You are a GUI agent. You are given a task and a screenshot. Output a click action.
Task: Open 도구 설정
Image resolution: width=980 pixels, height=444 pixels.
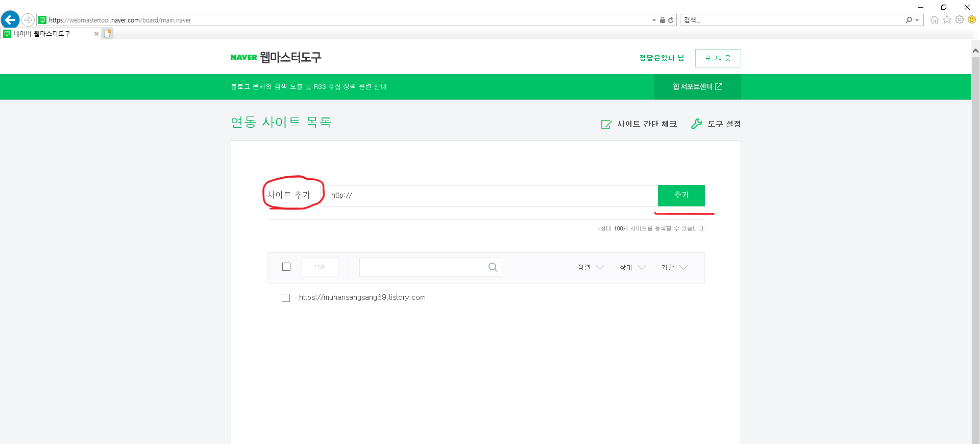[716, 124]
